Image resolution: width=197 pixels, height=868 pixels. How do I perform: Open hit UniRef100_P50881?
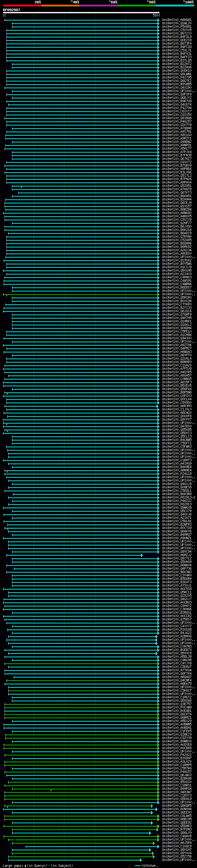tap(176, 26)
